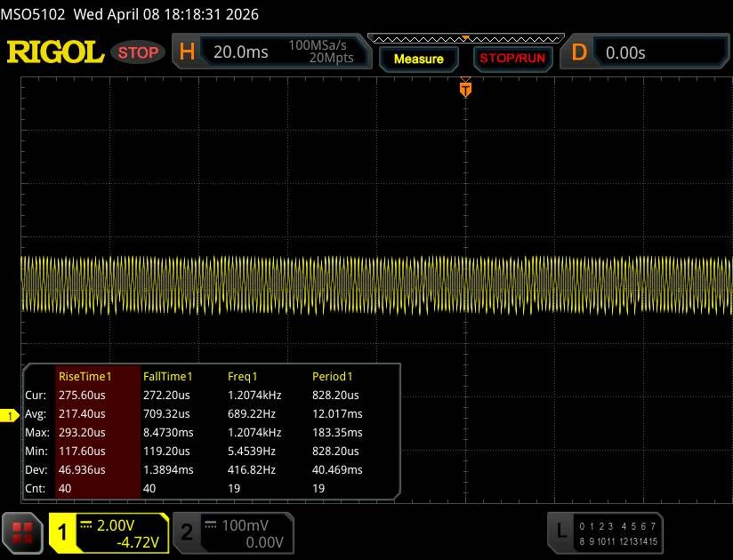The image size is (733, 560).
Task: Select the Period1 measurement column header
Action: pyautogui.click(x=333, y=377)
